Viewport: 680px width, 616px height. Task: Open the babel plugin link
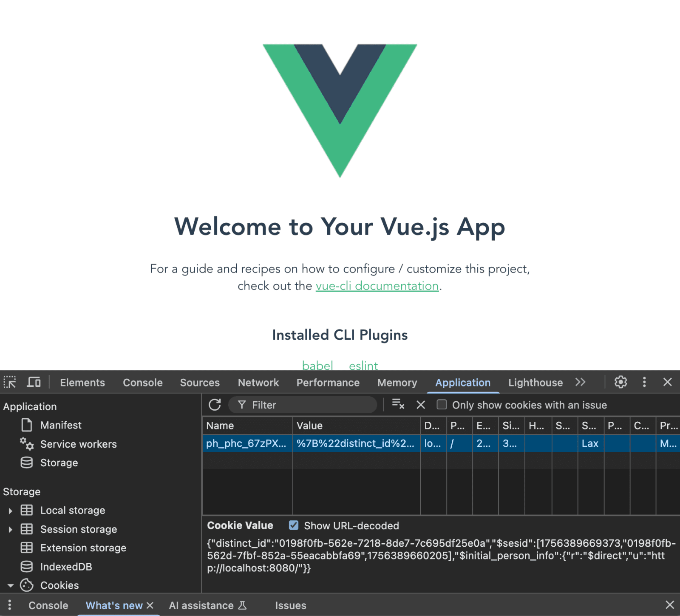click(x=317, y=366)
